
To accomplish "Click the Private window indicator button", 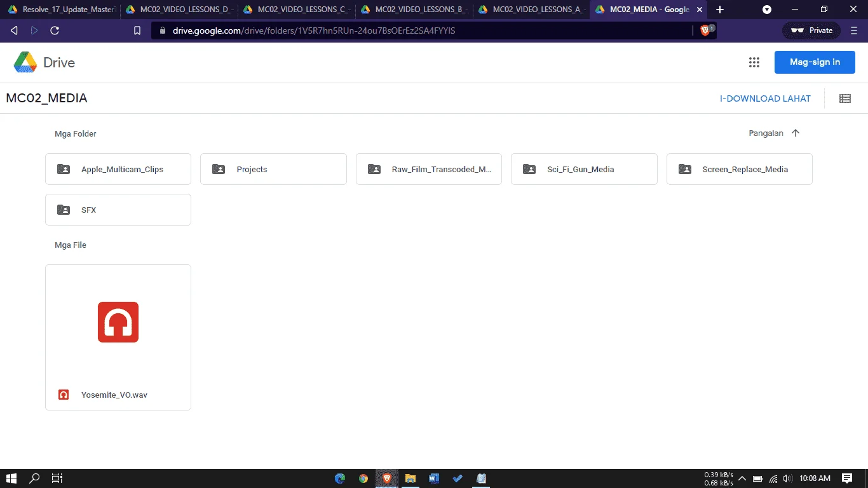I will [x=811, y=30].
